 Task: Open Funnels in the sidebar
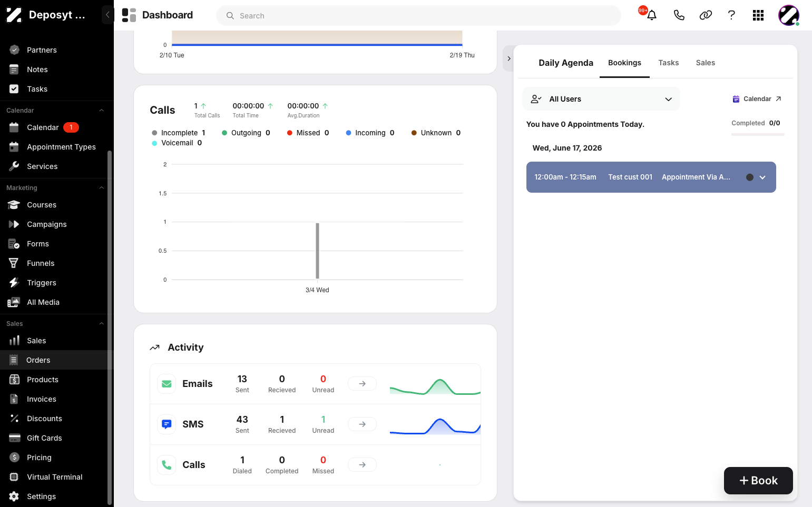pos(57,263)
